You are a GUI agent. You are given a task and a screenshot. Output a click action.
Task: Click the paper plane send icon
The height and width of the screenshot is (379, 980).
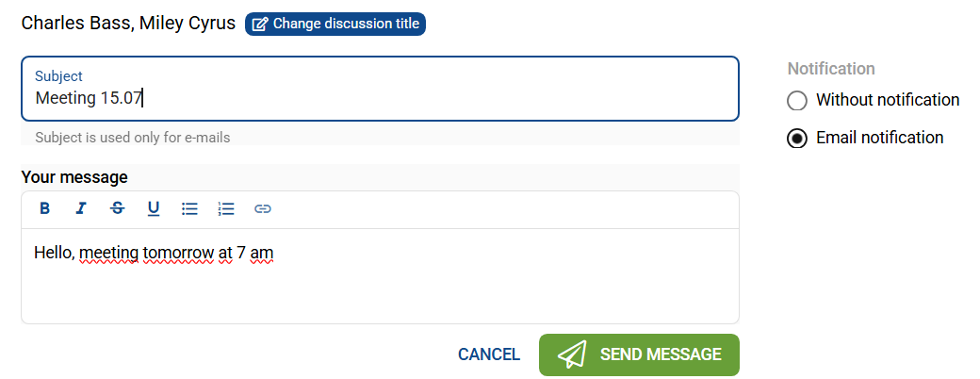[572, 354]
